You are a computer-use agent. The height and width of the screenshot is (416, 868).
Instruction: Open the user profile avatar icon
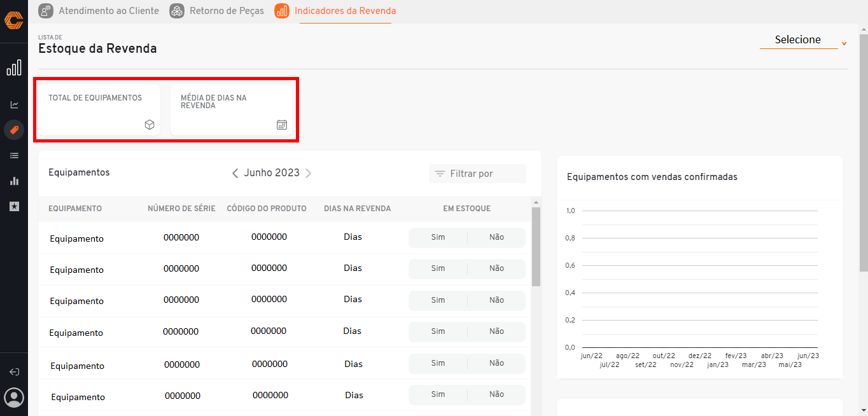coord(14,398)
